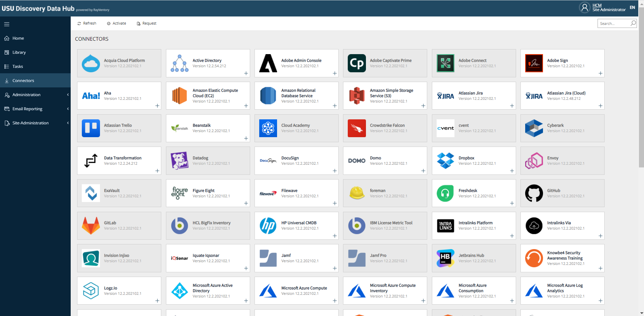Click the Amazon S3 connector icon
Viewport: 644px width, 316px height.
click(357, 96)
